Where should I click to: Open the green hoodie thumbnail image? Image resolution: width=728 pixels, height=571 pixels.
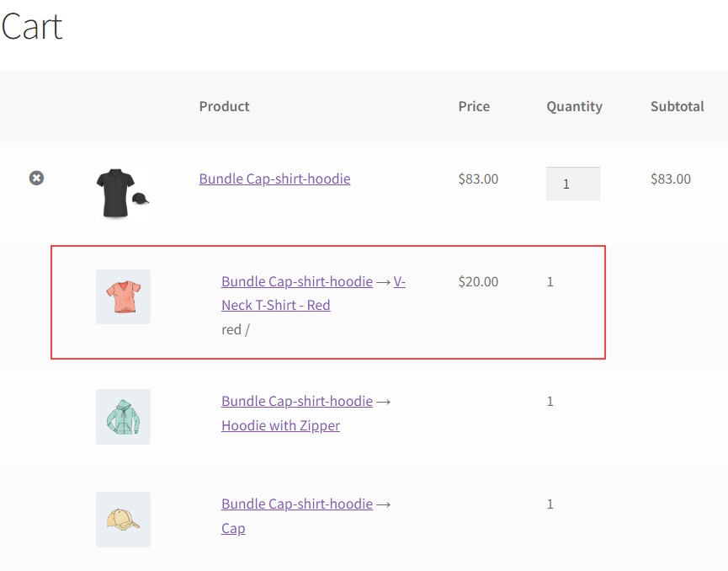point(123,417)
